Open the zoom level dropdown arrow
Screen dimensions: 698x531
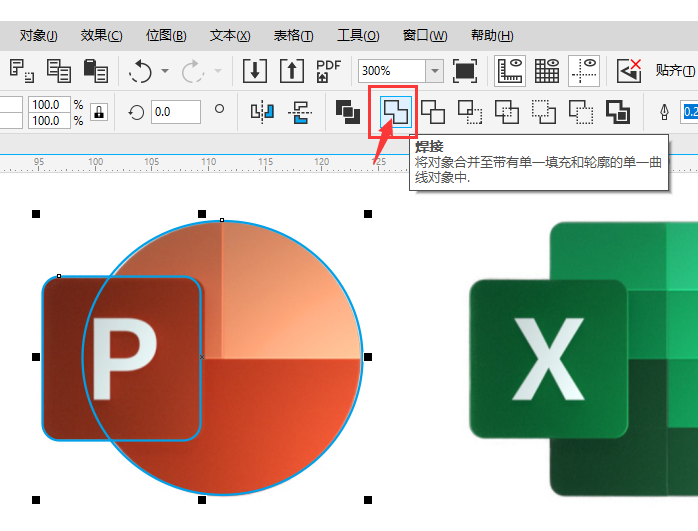435,71
